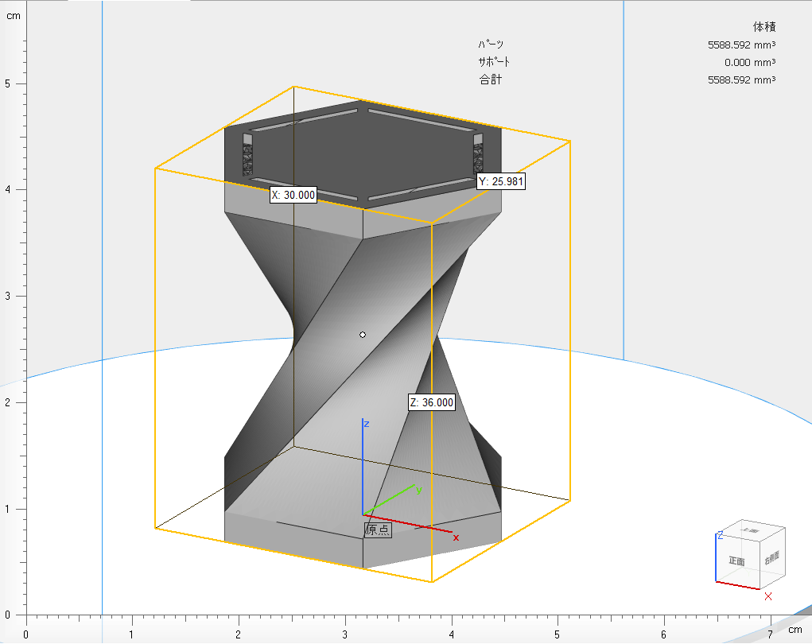This screenshot has width=812, height=644.
Task: Click the 正面 face of the view cube
Action: [x=736, y=561]
